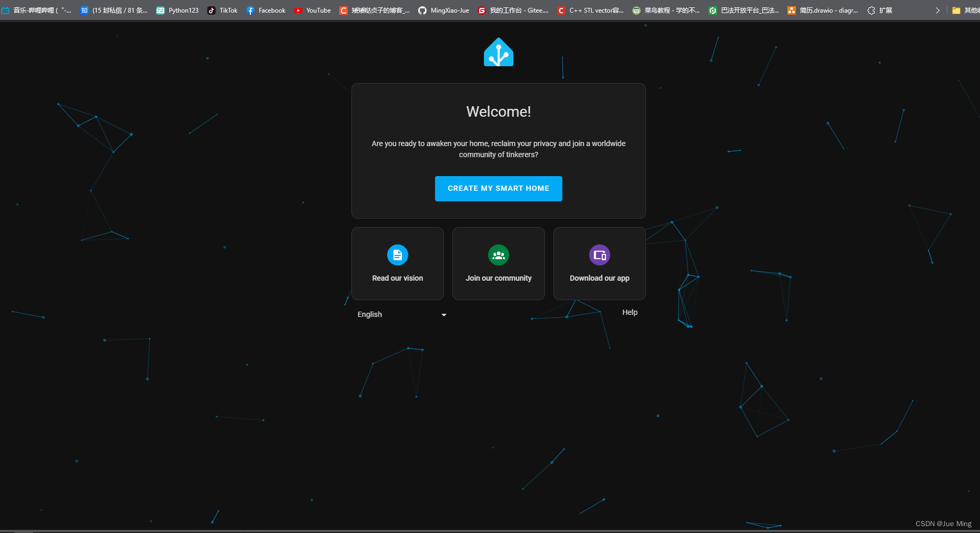This screenshot has width=980, height=533.
Task: Open the Python123 bookmark
Action: pyautogui.click(x=177, y=10)
